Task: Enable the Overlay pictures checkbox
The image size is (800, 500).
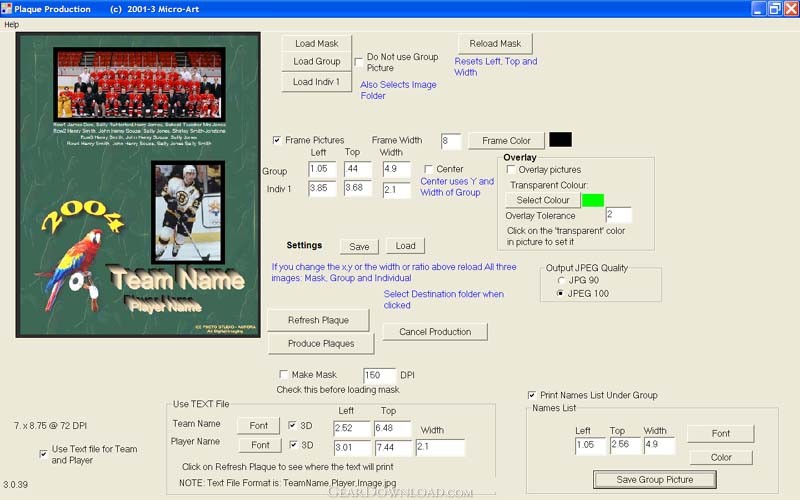Action: coord(511,170)
